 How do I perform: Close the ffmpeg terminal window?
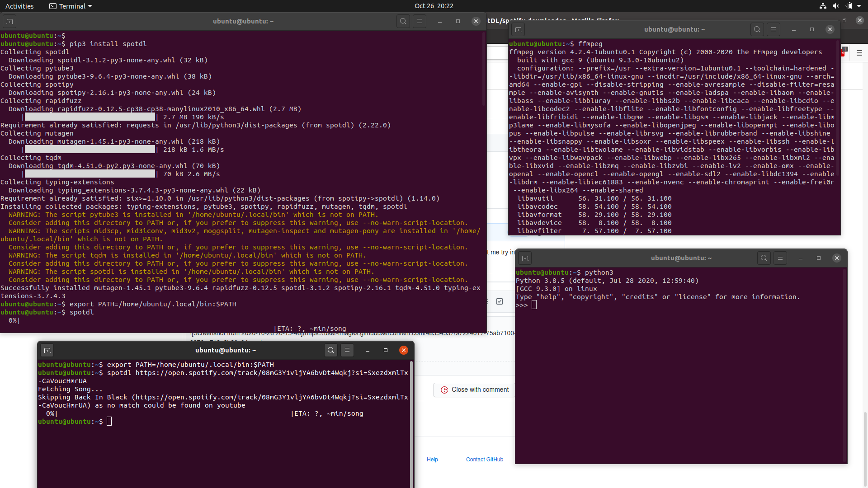pyautogui.click(x=830, y=29)
